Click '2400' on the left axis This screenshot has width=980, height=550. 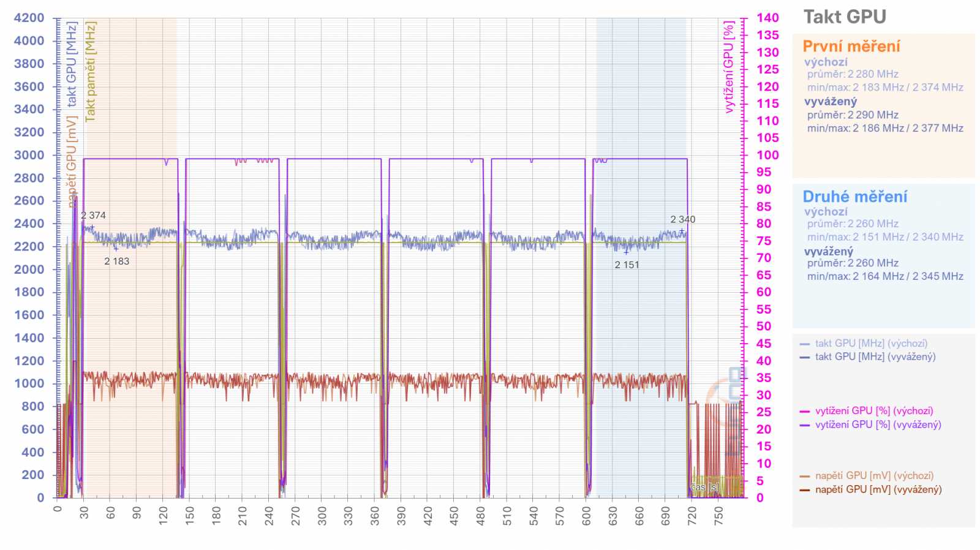coord(29,224)
